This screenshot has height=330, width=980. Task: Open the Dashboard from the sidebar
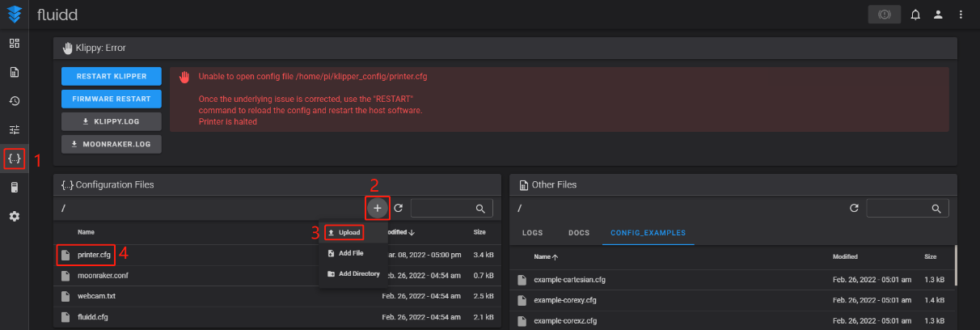(x=14, y=43)
